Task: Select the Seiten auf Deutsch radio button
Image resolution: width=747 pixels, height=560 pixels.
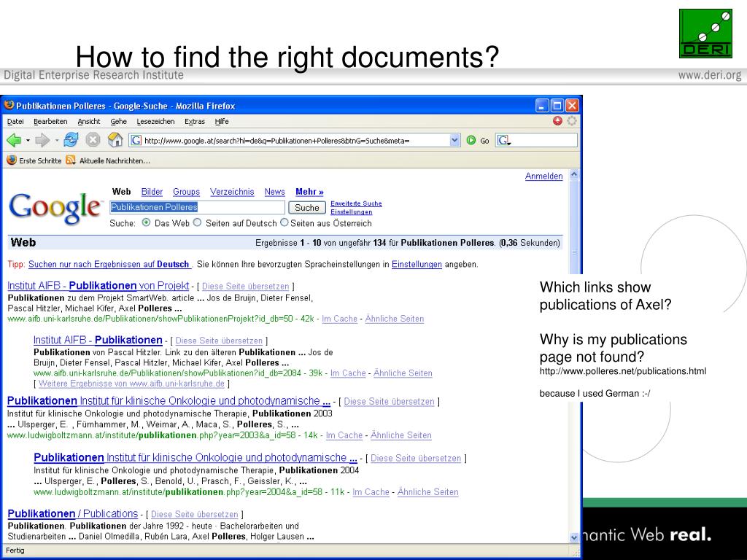Action: (x=197, y=222)
